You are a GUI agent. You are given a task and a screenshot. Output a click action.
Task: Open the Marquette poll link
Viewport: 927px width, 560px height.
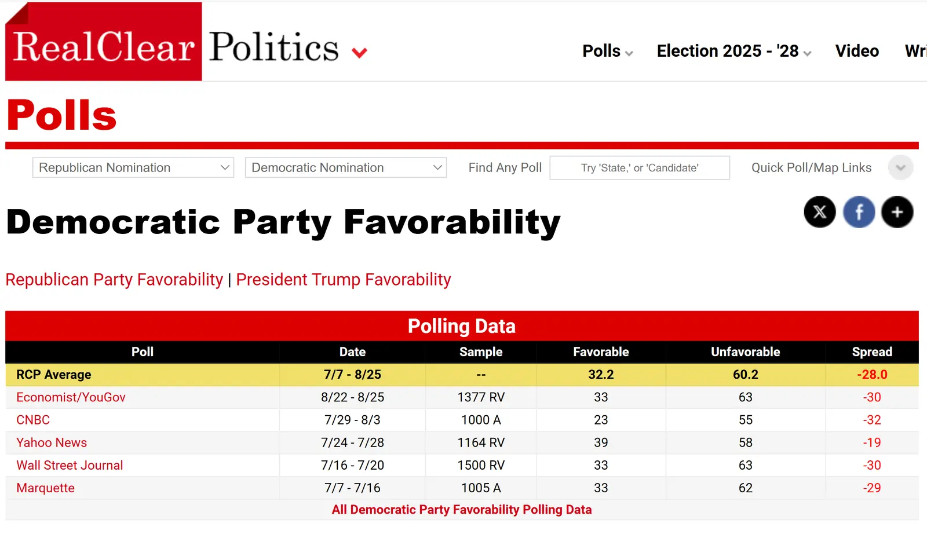click(x=45, y=488)
